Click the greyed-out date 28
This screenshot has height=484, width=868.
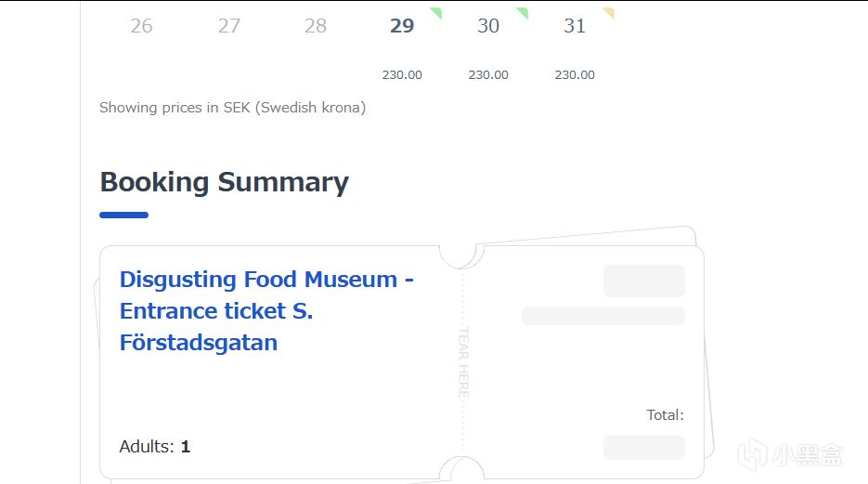[x=316, y=27]
